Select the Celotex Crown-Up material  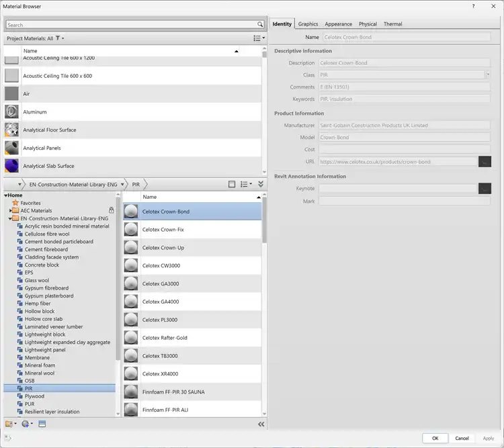(192, 247)
